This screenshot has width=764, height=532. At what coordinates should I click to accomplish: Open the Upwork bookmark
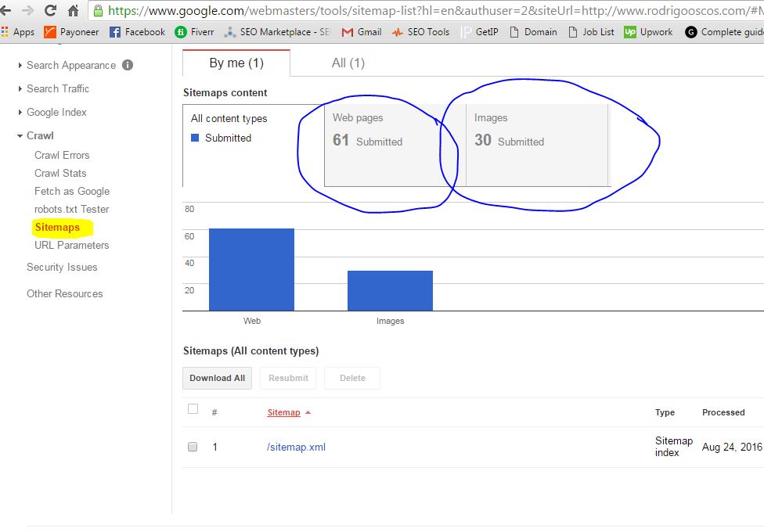click(648, 32)
